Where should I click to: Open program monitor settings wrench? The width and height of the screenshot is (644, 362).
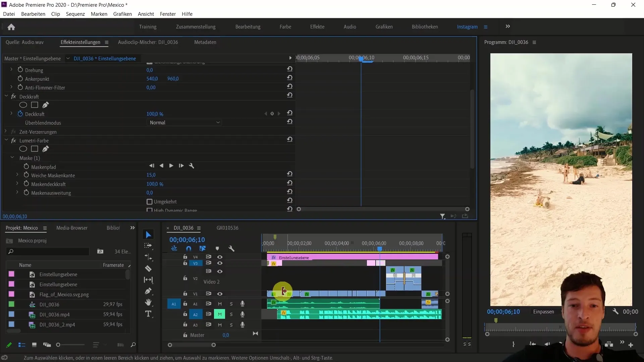pos(615,312)
